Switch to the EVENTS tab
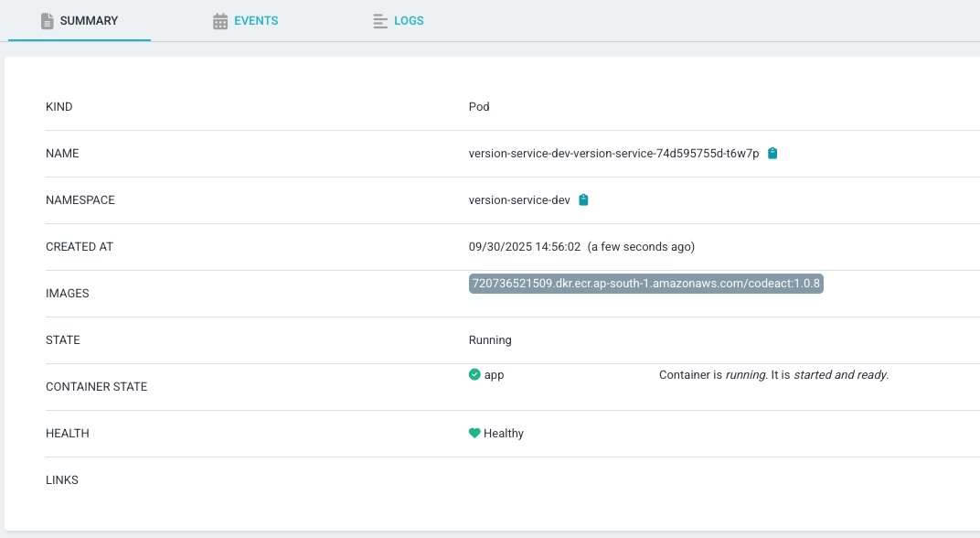The height and width of the screenshot is (538, 980). click(255, 21)
